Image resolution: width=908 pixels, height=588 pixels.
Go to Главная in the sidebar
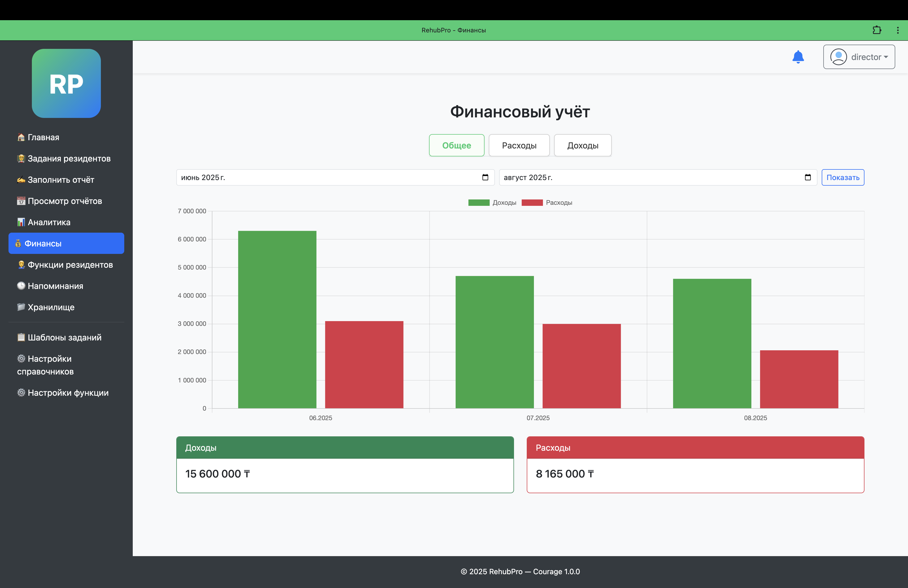43,137
